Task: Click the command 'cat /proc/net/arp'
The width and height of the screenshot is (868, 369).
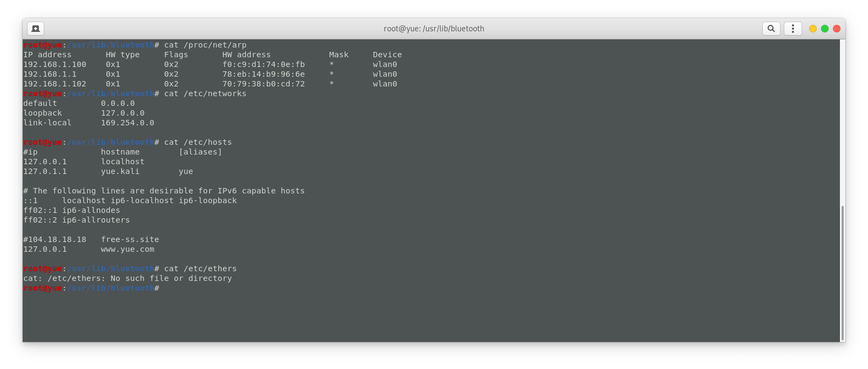Action: click(x=205, y=45)
